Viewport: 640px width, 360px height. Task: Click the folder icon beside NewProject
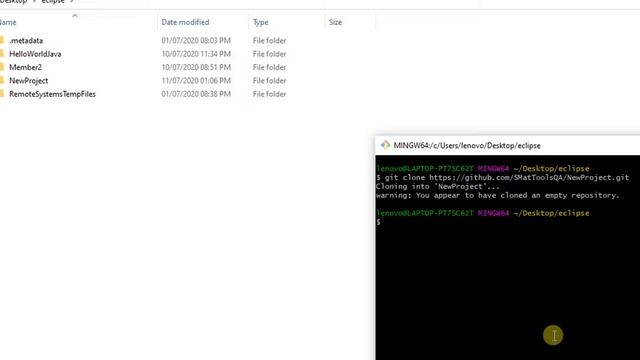(x=2, y=81)
